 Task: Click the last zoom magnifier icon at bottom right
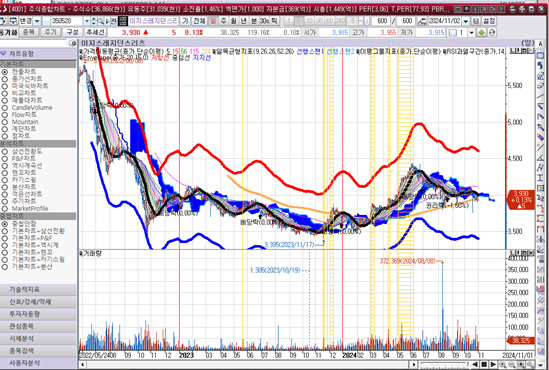tap(530, 365)
